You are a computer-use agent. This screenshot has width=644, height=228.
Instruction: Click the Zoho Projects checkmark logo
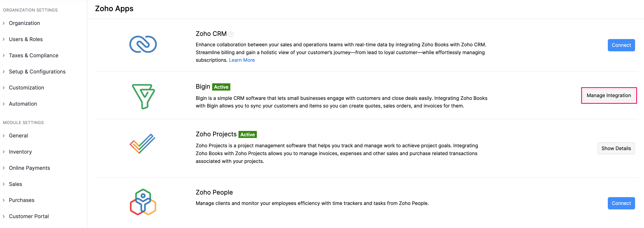coord(143,144)
